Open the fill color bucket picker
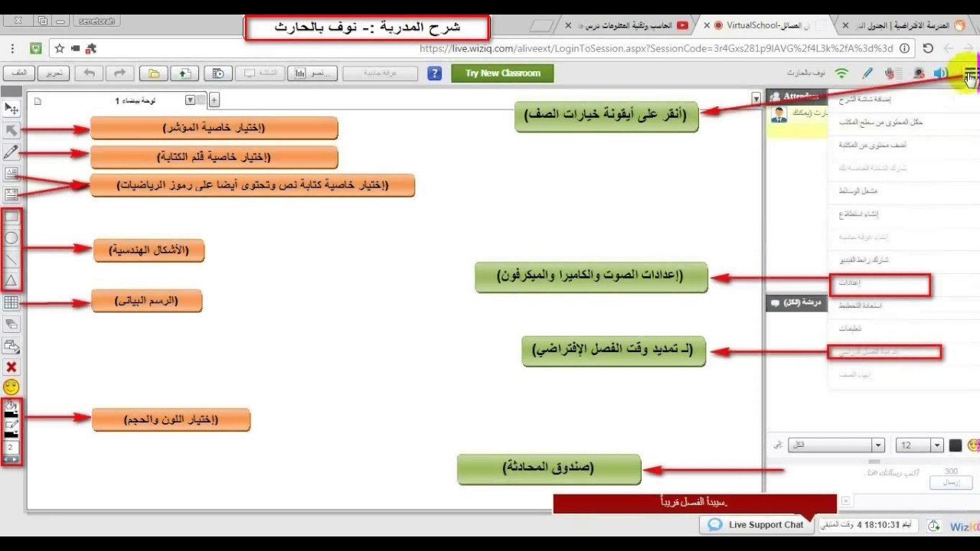Viewport: 980px width, 551px height. 11,409
